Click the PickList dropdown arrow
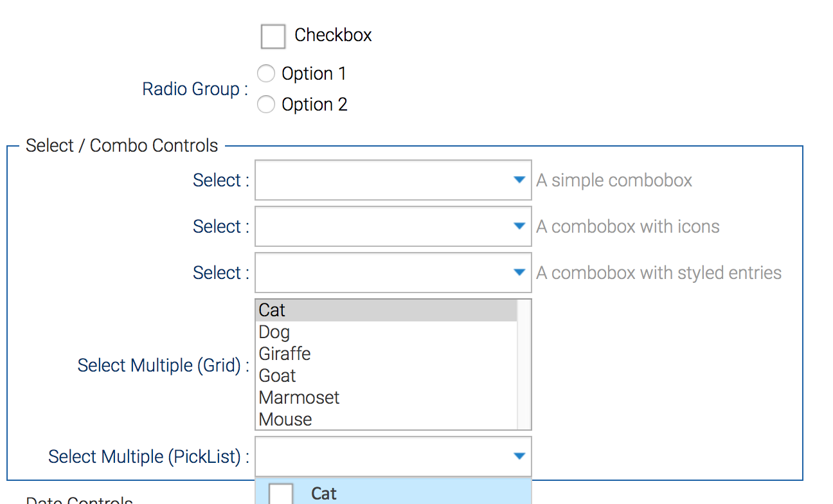833x504 pixels. 520,457
